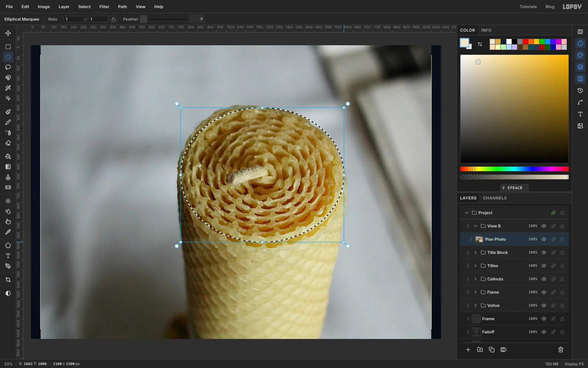Lock the Votive group
Image resolution: width=588 pixels, height=368 pixels.
562,305
